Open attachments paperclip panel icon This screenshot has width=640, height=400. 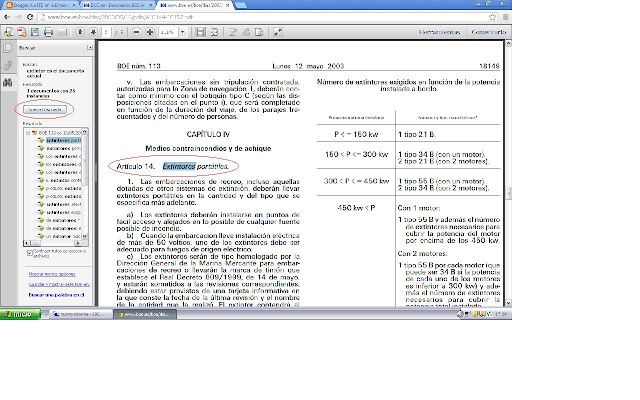8,65
